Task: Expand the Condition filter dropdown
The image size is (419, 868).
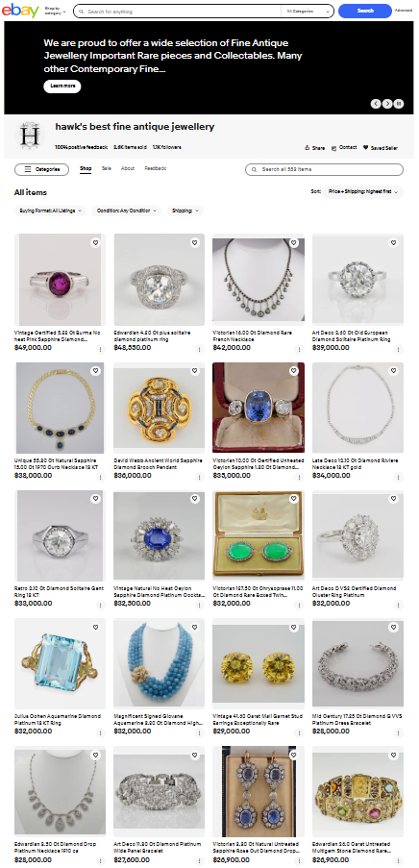Action: (x=127, y=211)
